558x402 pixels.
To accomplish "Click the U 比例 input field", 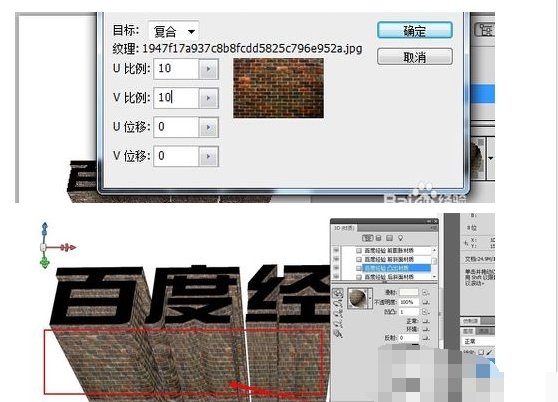I will click(x=176, y=68).
